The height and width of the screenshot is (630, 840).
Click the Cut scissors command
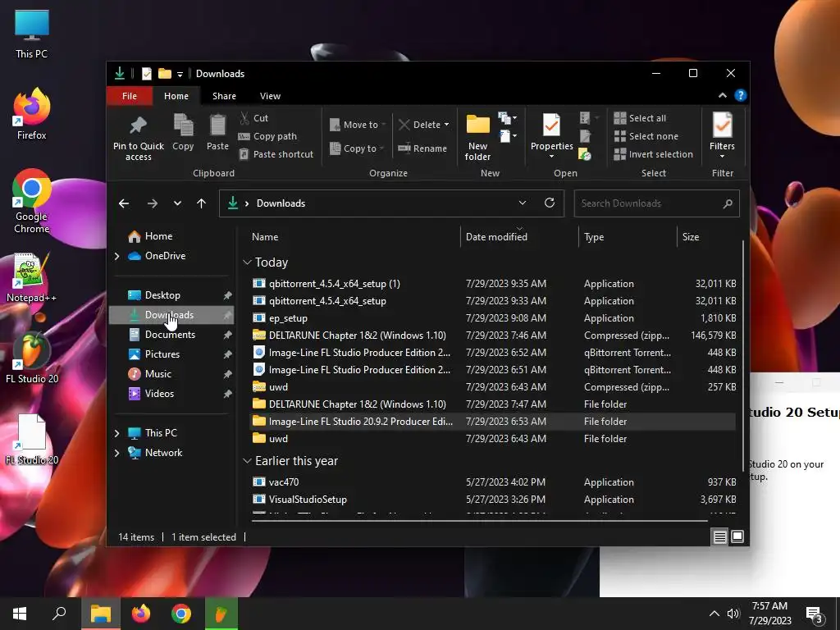click(x=254, y=118)
